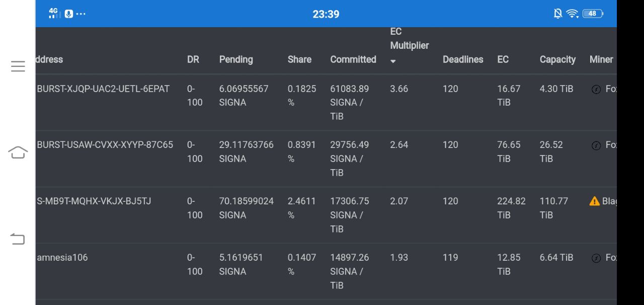The height and width of the screenshot is (305, 644).
Task: Sort by the Capacity column header
Action: [557, 59]
